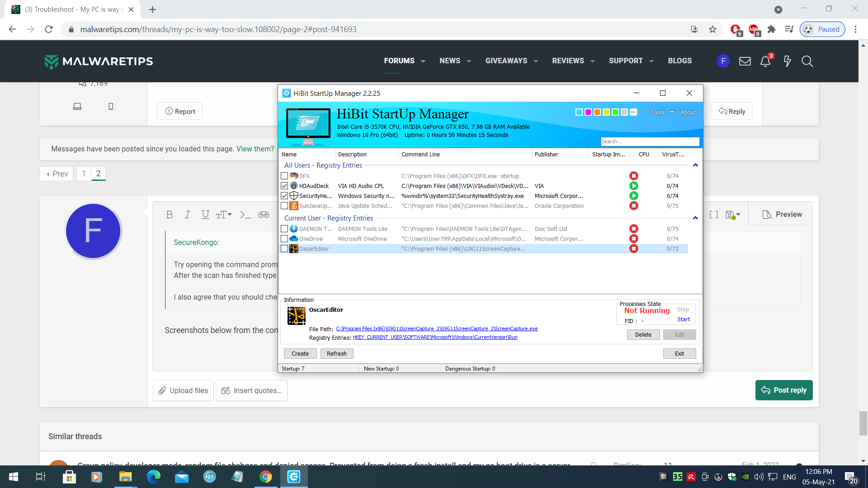Open the inbox envelope icon
The image size is (868, 488).
click(745, 61)
